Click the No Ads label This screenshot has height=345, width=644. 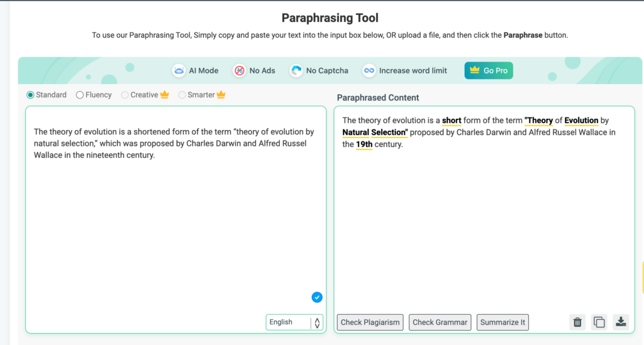[262, 70]
